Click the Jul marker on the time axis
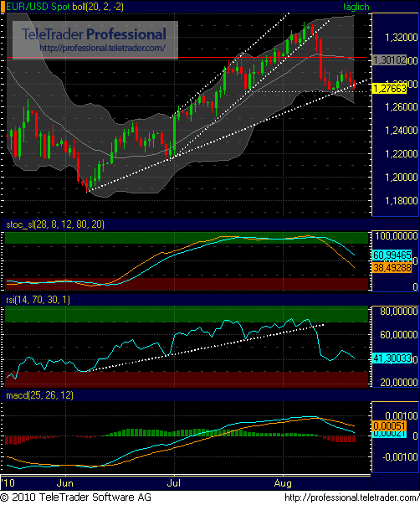The height and width of the screenshot is (505, 420). click(x=173, y=483)
